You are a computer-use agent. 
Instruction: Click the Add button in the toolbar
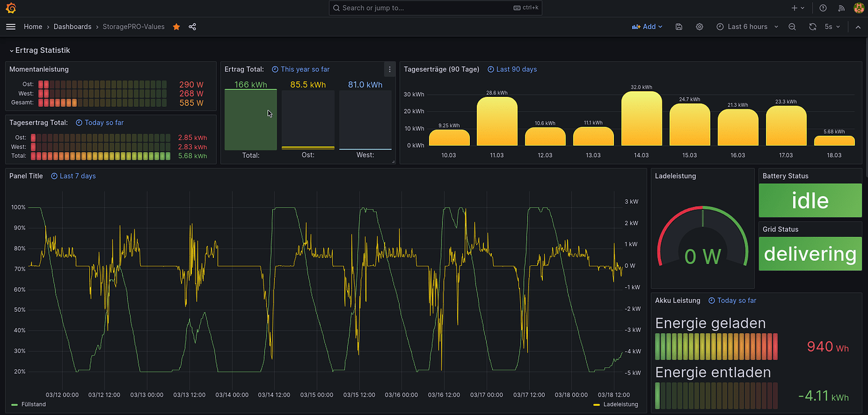[x=647, y=26]
